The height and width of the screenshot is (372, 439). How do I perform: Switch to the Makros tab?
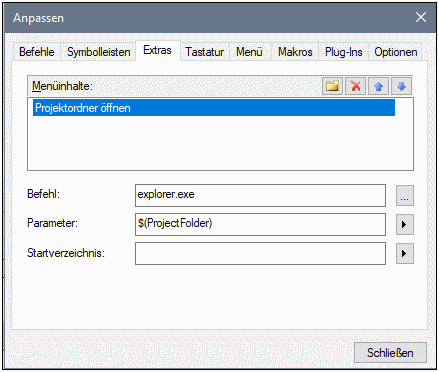tap(295, 52)
